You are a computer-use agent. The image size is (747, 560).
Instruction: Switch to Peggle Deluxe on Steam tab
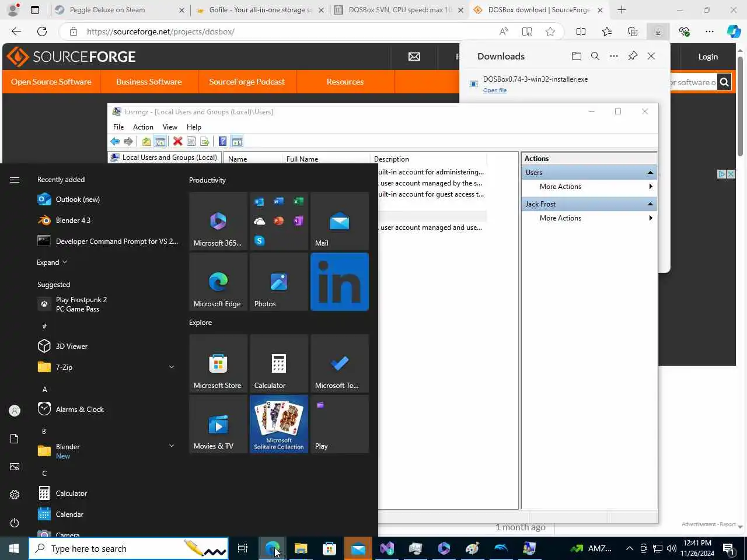(x=118, y=10)
